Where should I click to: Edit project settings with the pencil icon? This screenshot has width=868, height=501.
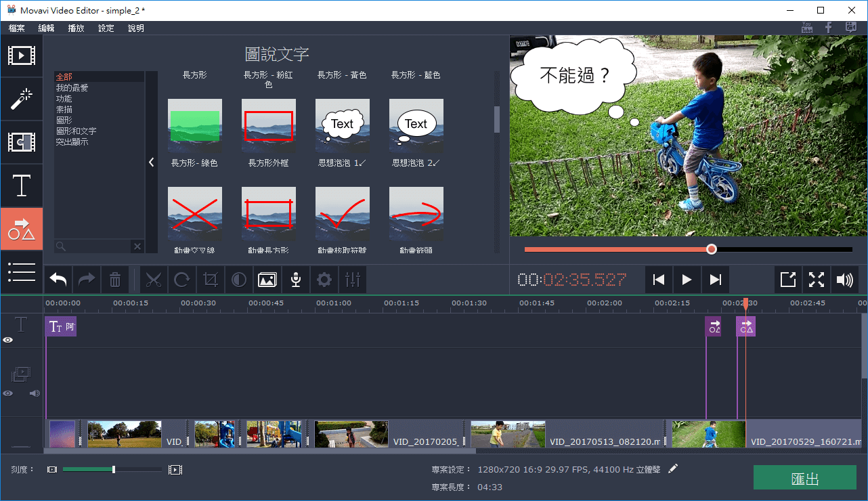coord(672,467)
